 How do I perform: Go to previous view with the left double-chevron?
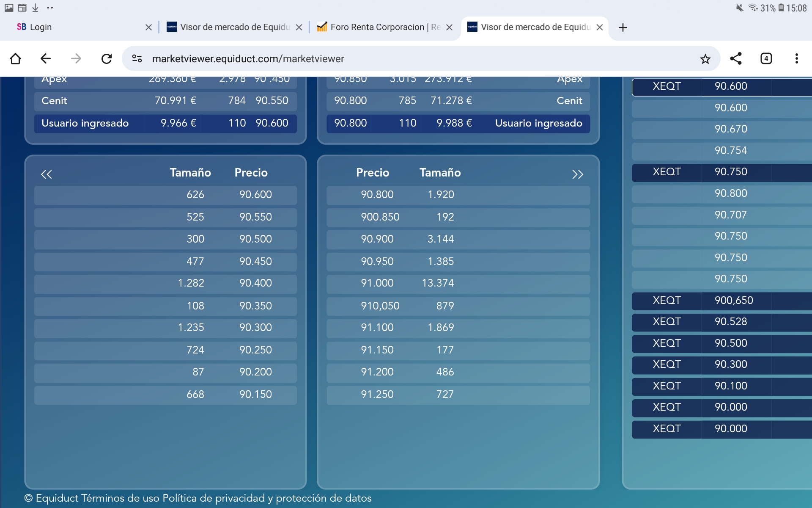click(x=47, y=174)
